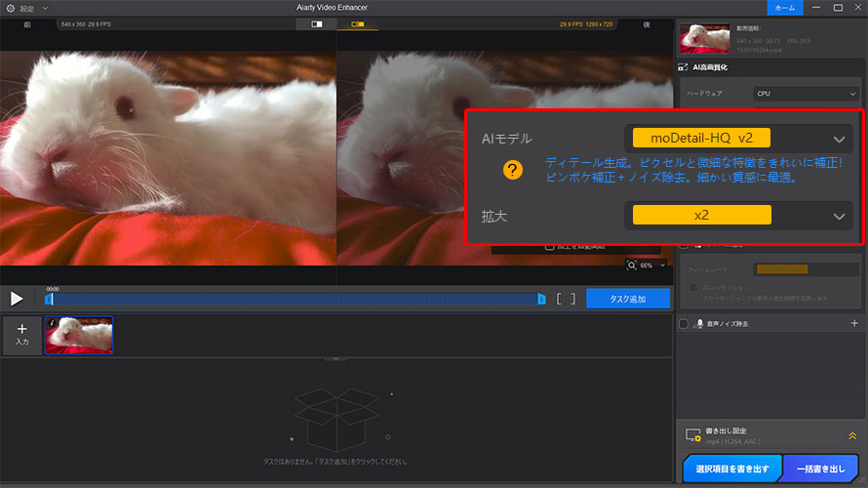Image resolution: width=868 pixels, height=488 pixels.
Task: Switch to single-view preview mode icon
Action: (x=317, y=24)
